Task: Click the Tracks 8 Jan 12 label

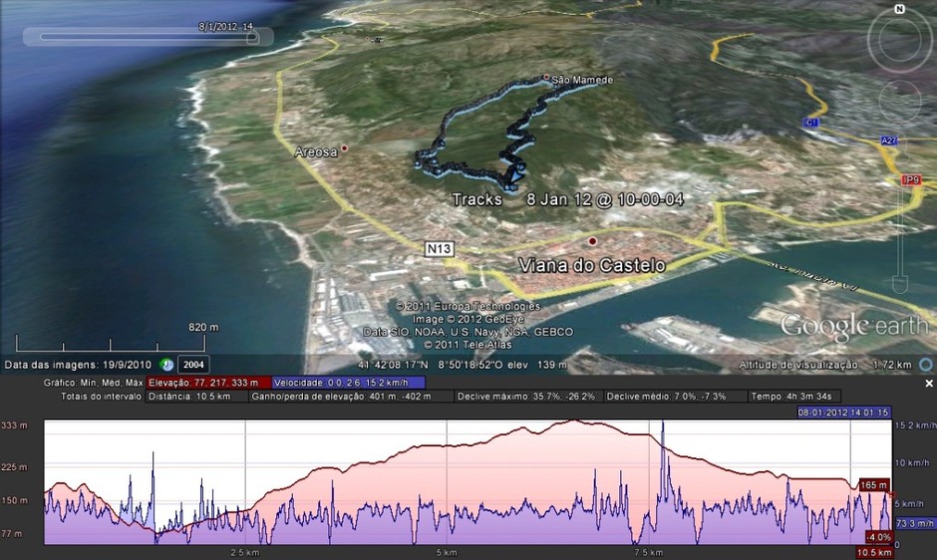Action: (567, 199)
